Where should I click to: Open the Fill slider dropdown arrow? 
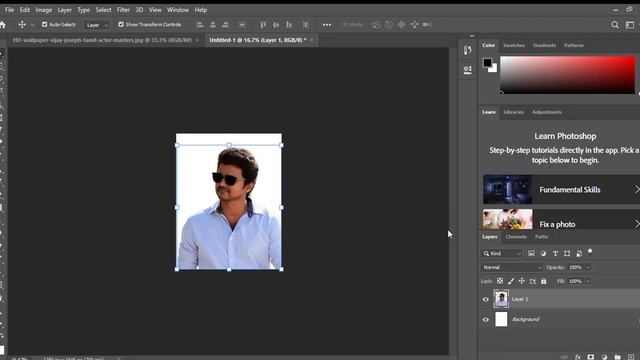588,281
